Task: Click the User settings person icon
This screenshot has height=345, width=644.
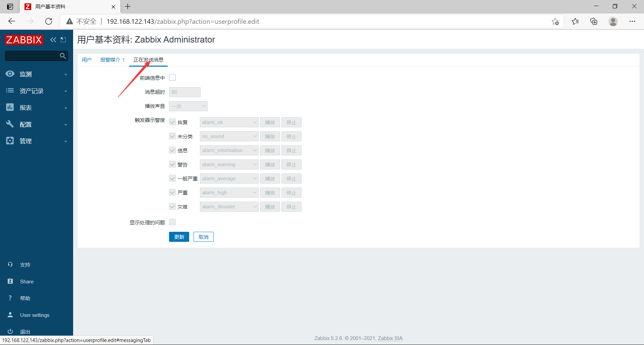Action: [x=10, y=315]
